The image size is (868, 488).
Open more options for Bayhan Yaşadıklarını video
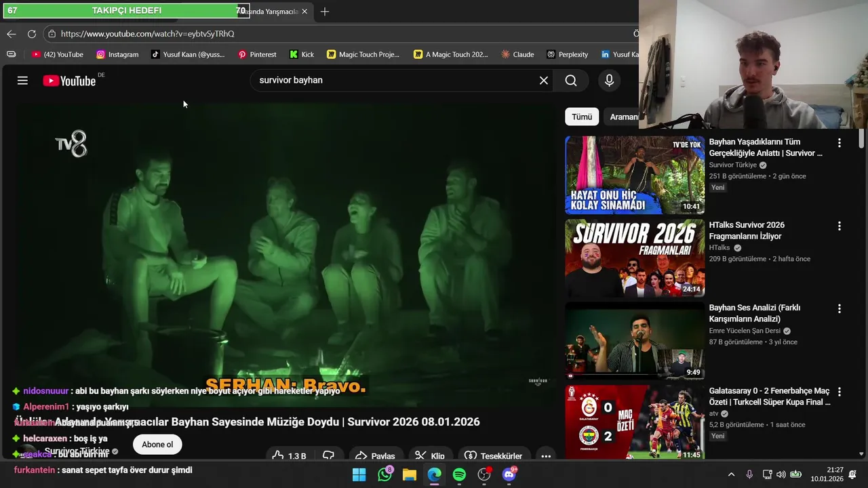840,143
